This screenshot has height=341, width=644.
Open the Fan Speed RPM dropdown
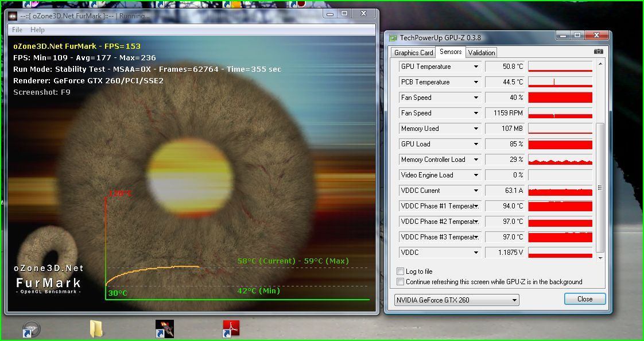476,113
